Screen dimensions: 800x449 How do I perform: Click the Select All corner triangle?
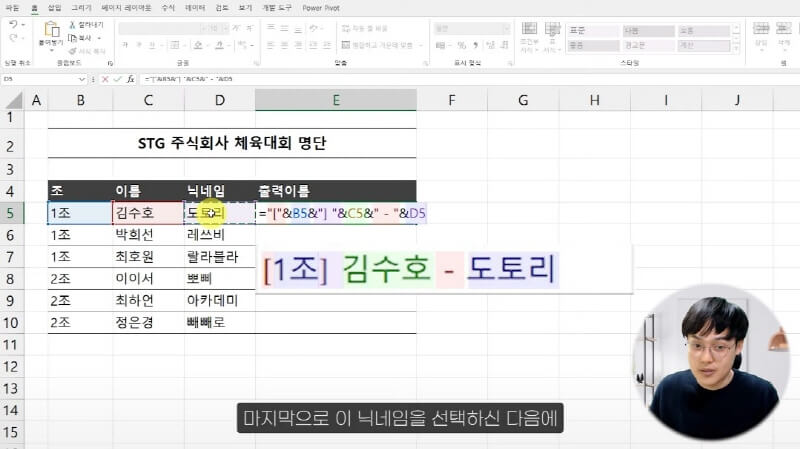tap(15, 101)
